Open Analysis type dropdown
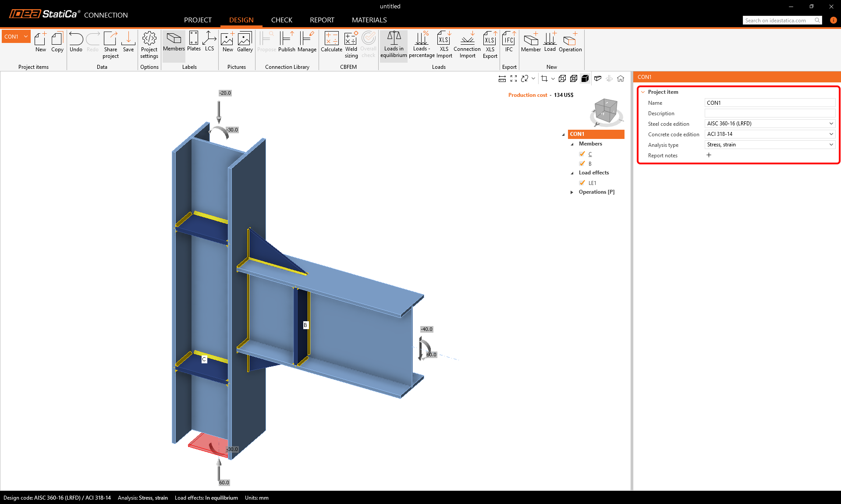This screenshot has width=841, height=504. (x=770, y=145)
